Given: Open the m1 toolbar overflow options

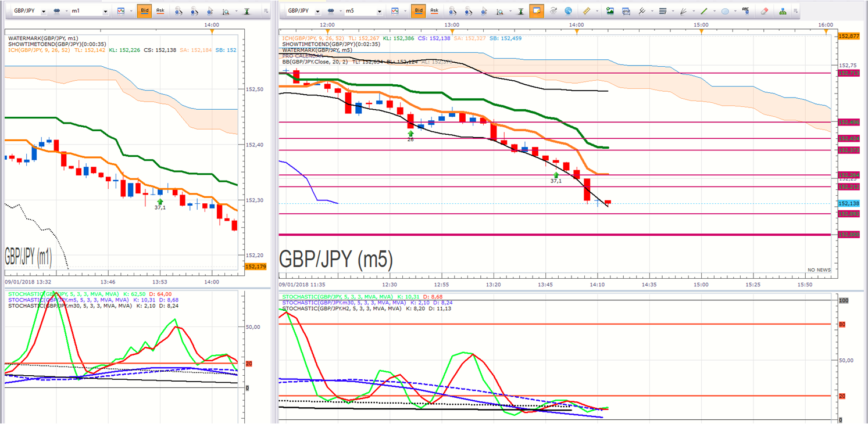Looking at the screenshot, I should tap(266, 11).
